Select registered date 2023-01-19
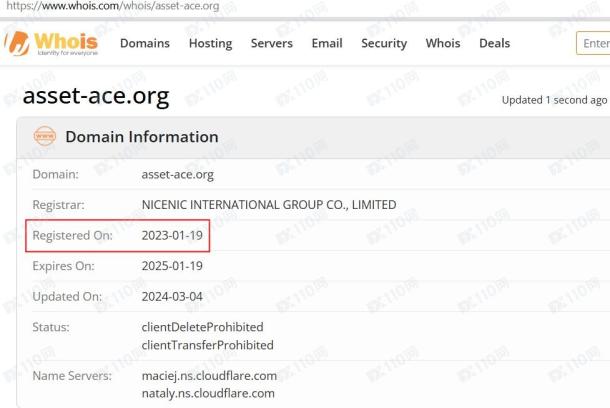Viewport: 610px width, 408px height. pos(172,235)
